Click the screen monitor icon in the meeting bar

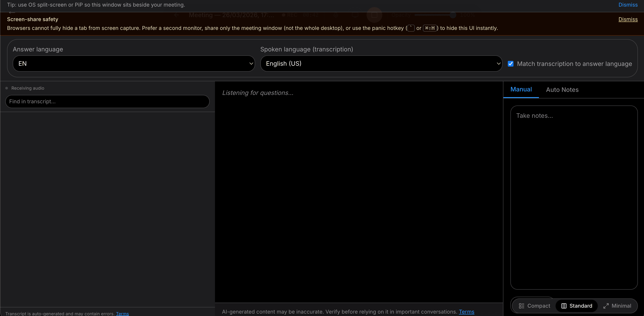point(355,15)
